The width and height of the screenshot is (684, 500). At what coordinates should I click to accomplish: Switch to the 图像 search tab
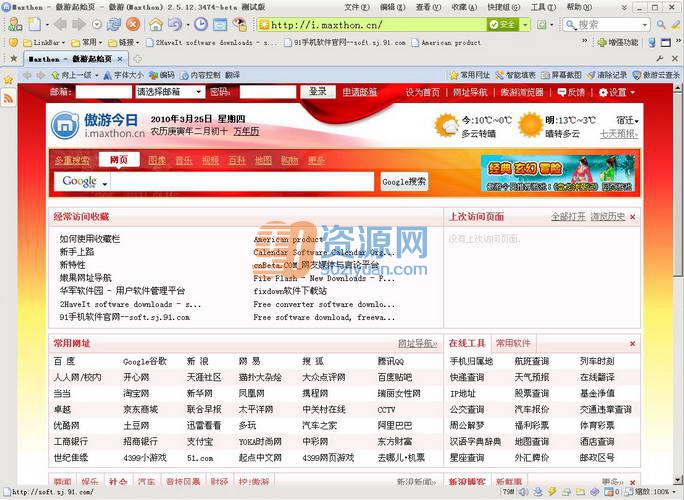click(x=157, y=160)
